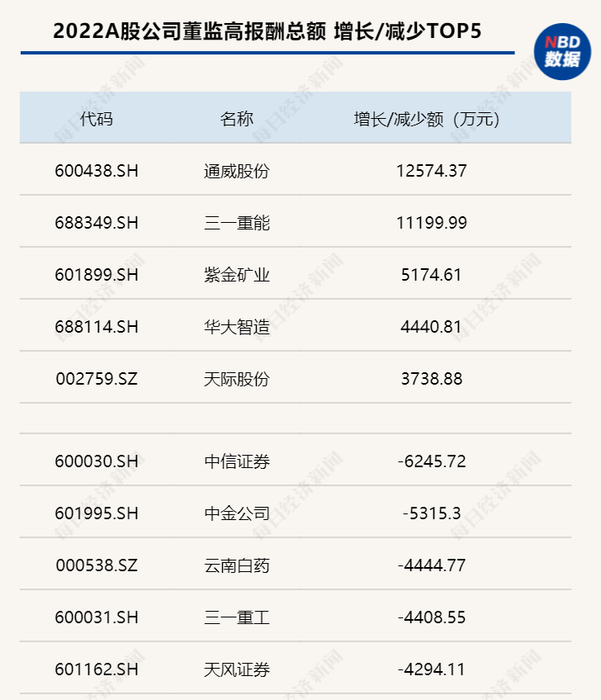Select stock code 601899.SH
The height and width of the screenshot is (700, 601).
click(x=97, y=275)
